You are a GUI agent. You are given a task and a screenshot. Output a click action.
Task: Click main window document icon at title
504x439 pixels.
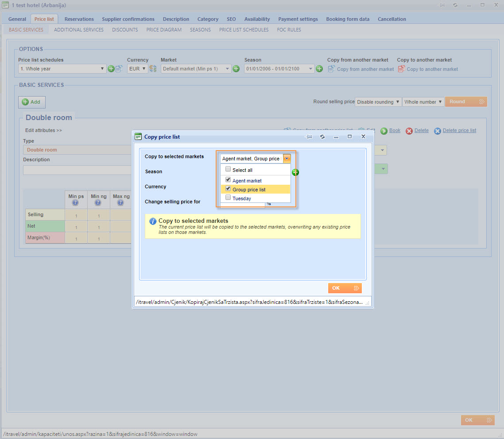[x=5, y=5]
